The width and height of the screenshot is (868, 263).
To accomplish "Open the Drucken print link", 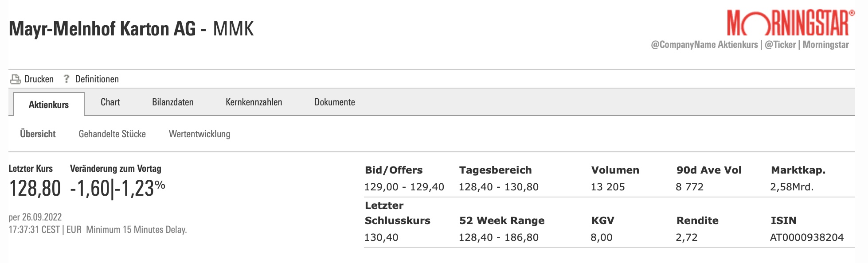I will tap(39, 79).
